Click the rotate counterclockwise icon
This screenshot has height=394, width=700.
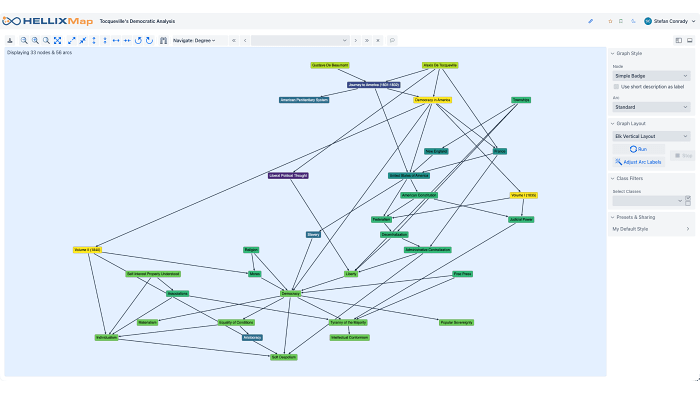point(138,41)
